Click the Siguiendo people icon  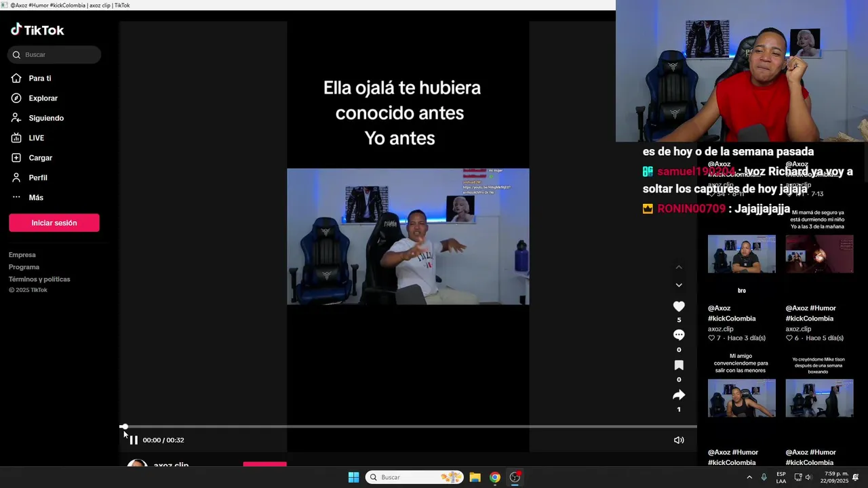coord(16,118)
